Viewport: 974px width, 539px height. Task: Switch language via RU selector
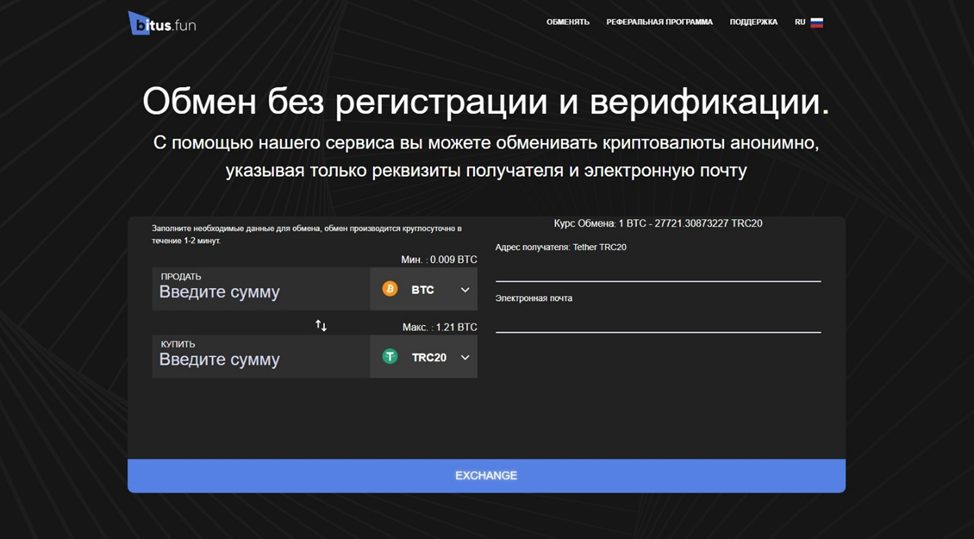(800, 22)
